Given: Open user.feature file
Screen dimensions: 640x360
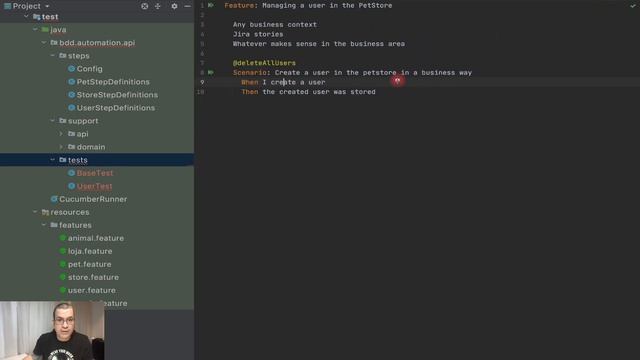Looking at the screenshot, I should pyautogui.click(x=91, y=290).
